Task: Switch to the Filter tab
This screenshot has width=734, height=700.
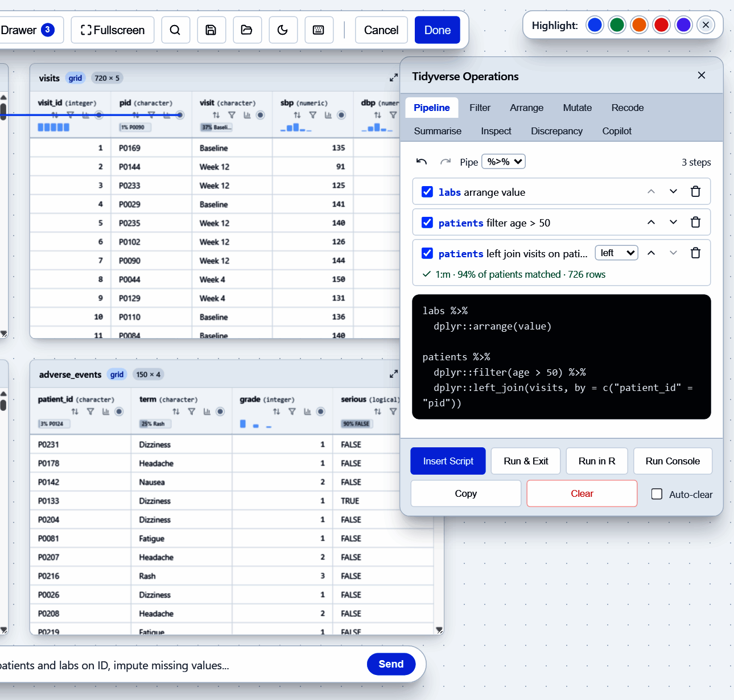Action: pos(480,108)
